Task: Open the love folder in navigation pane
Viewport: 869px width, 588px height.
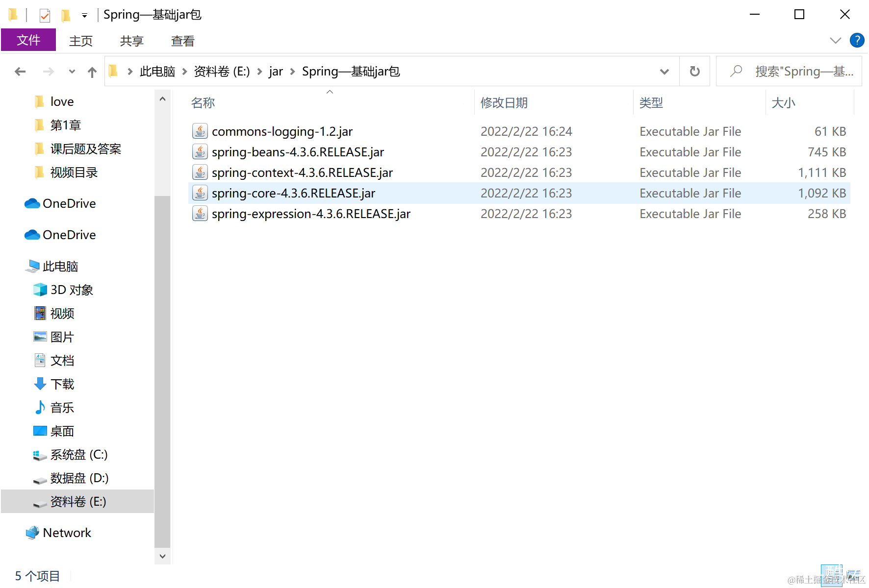Action: click(62, 102)
